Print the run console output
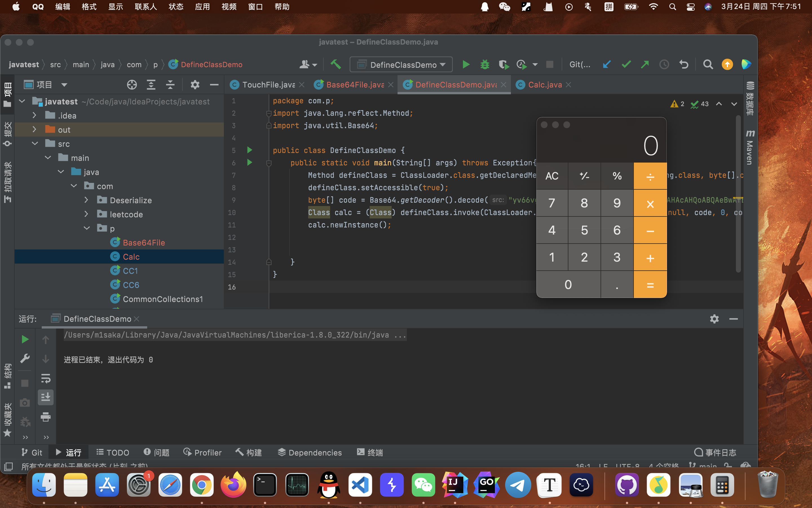Screen dimensions: 812x508 46,417
